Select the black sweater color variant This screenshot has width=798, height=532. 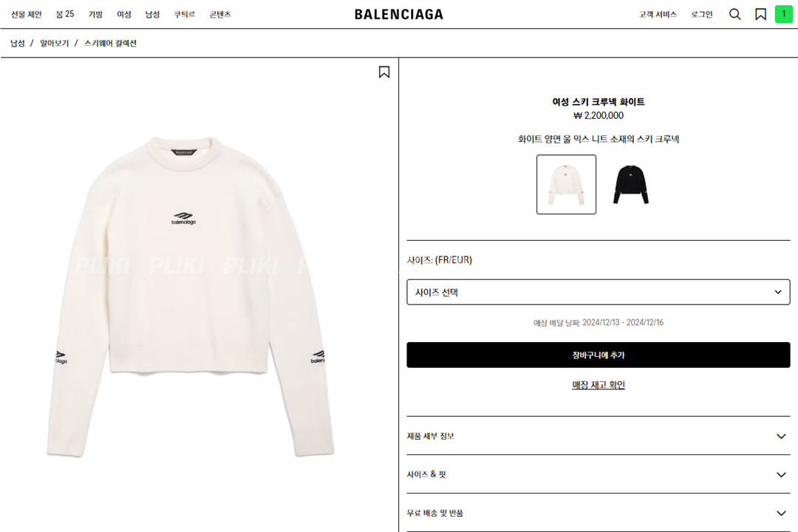tap(630, 184)
